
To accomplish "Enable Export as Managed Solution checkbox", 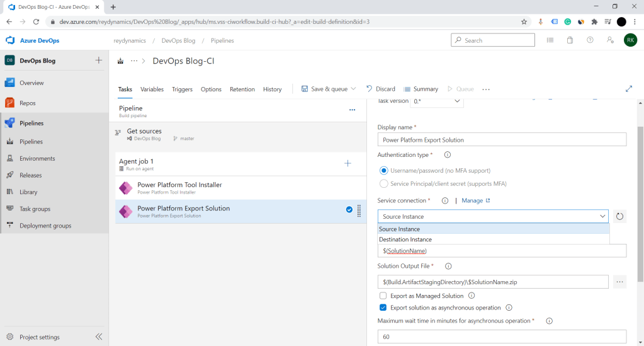I will pos(383,296).
